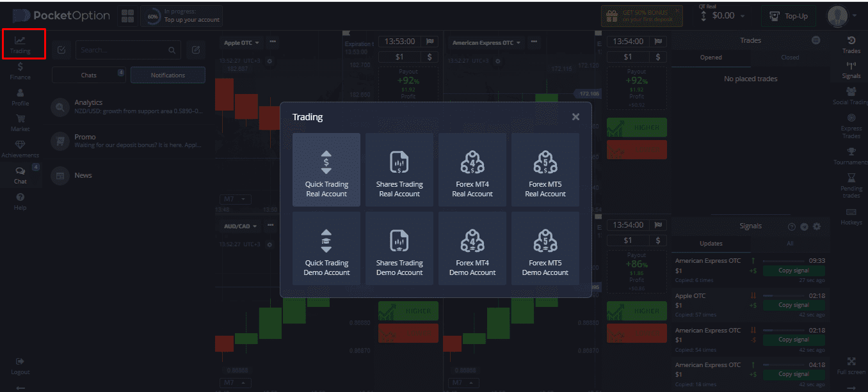Click the Top-Up button
The image size is (868, 392).
[x=789, y=16]
